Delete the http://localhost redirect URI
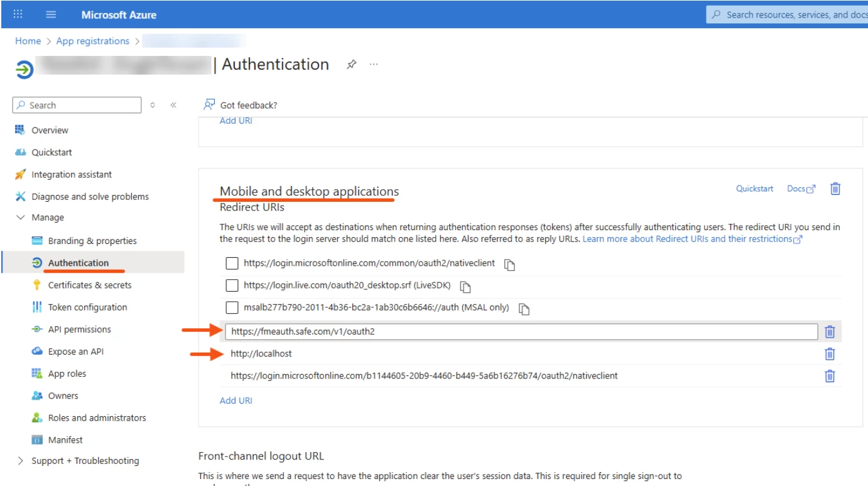The width and height of the screenshot is (868, 491). coord(830,354)
